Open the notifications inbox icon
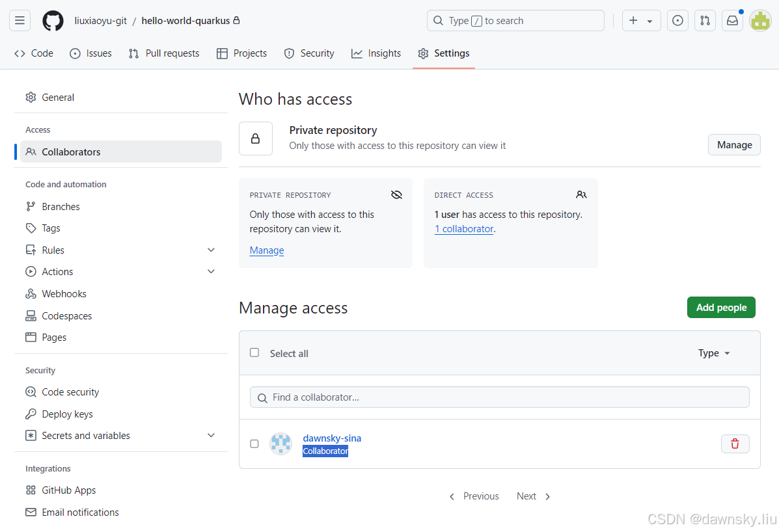The height and width of the screenshot is (532, 779). click(x=732, y=20)
